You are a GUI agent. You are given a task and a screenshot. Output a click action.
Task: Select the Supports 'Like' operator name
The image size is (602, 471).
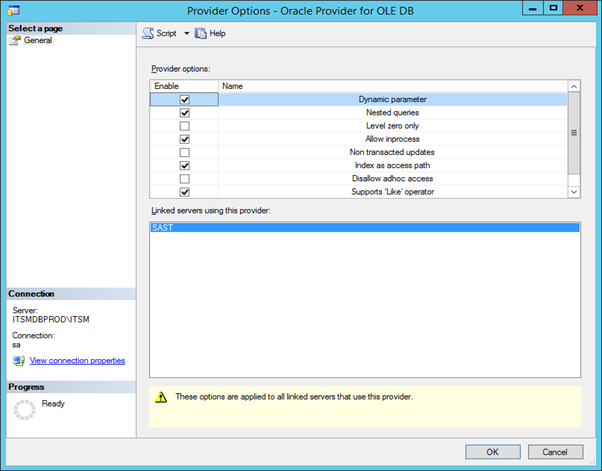click(x=392, y=192)
